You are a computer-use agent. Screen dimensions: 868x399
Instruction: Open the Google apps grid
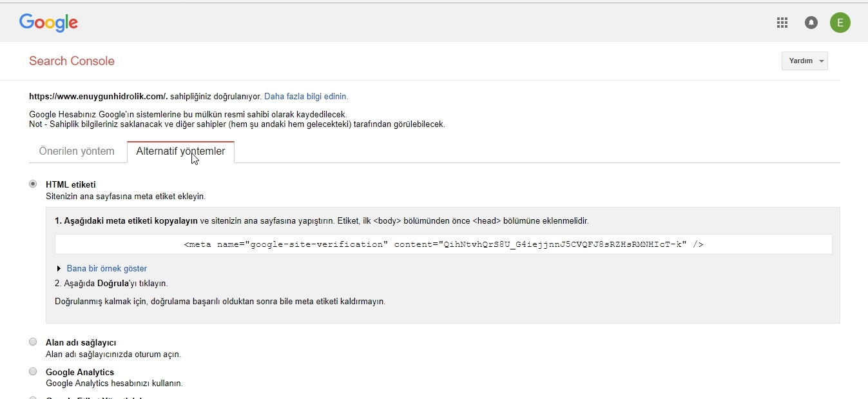[782, 23]
